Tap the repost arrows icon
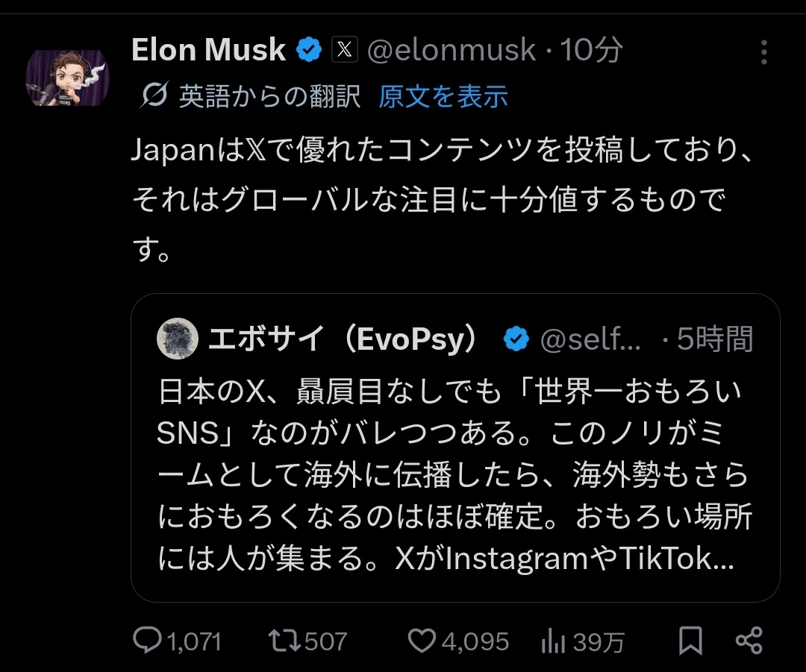806x672 pixels. point(284,640)
